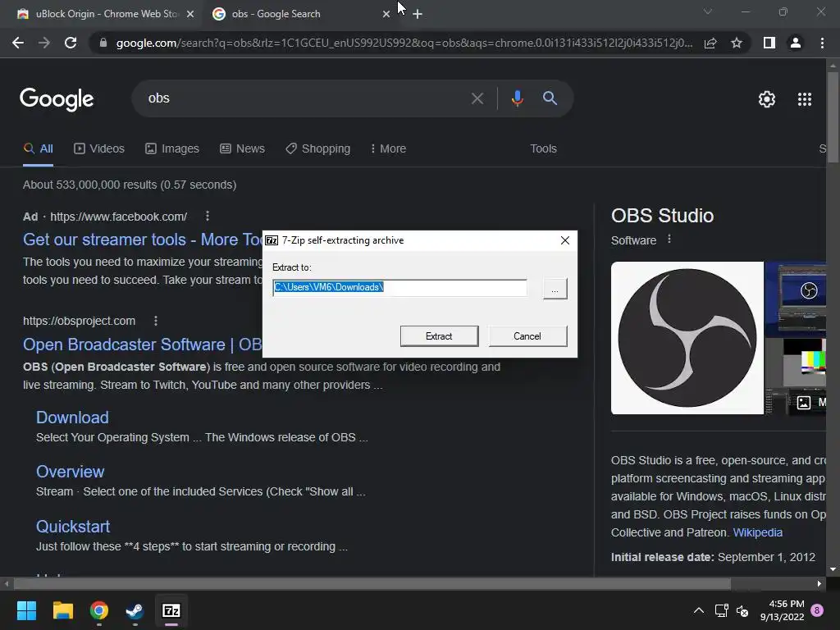
Task: Click the scroll-down arrow at the bottom of the vertical scrollbar
Action: pyautogui.click(x=833, y=570)
